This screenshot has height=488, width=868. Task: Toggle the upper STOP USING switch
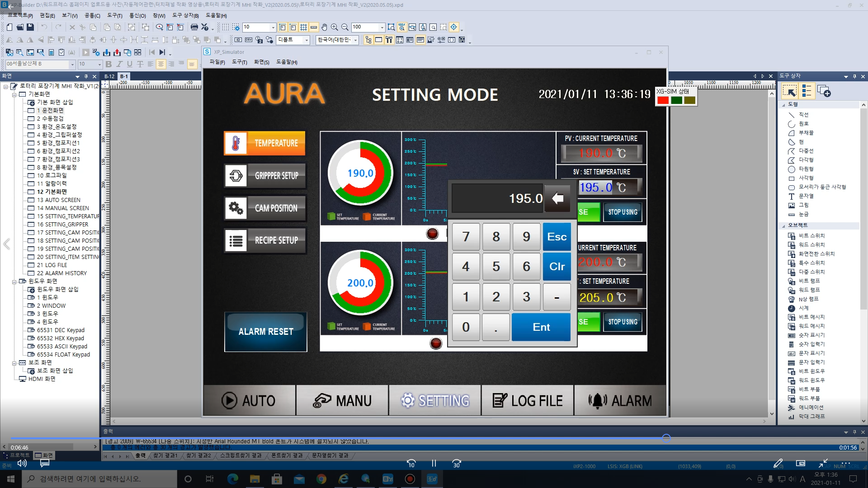point(623,212)
